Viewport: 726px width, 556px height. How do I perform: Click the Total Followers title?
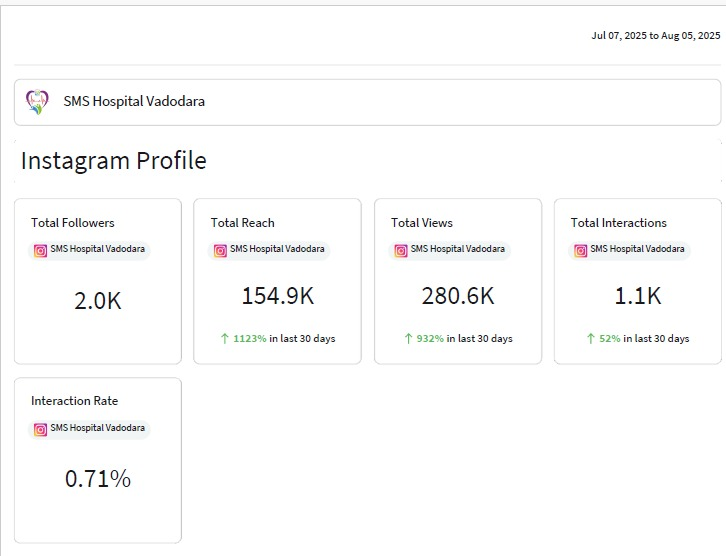pos(73,223)
